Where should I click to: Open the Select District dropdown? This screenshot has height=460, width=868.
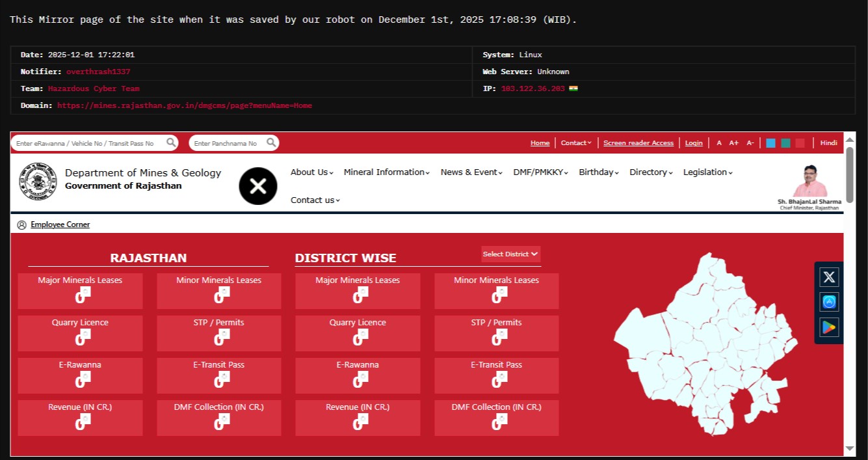pos(510,254)
